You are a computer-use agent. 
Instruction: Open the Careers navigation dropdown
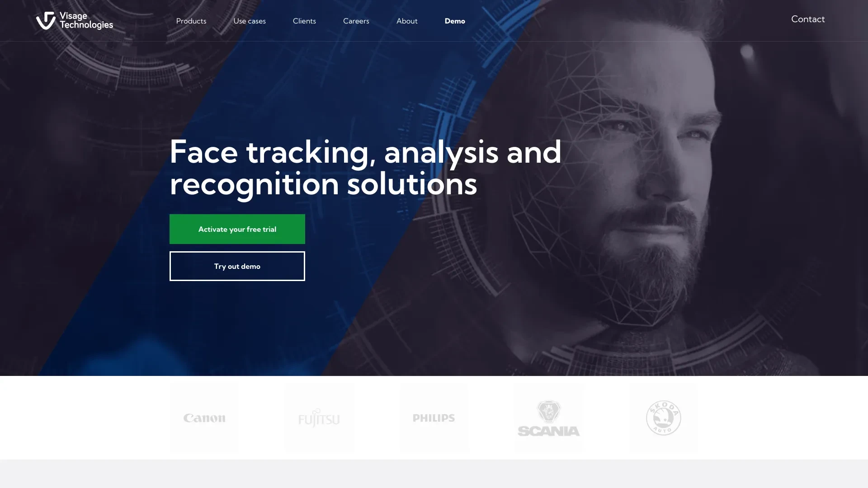point(356,20)
